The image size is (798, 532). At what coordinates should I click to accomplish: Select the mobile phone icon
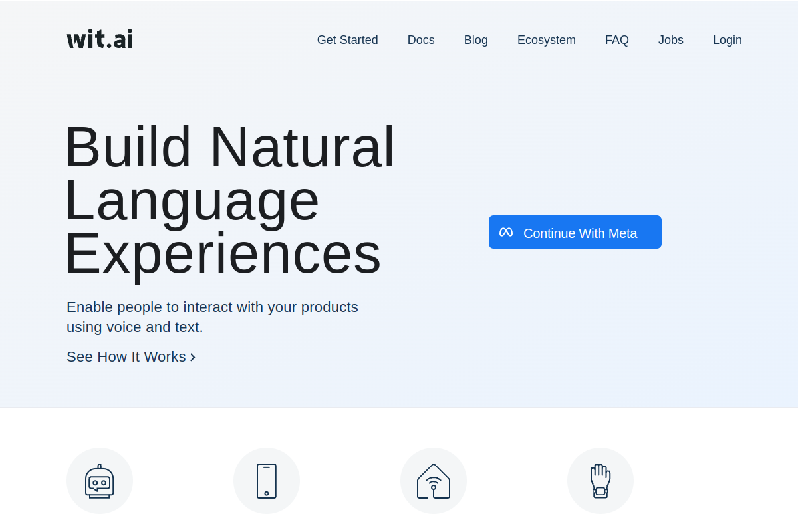[x=267, y=480]
